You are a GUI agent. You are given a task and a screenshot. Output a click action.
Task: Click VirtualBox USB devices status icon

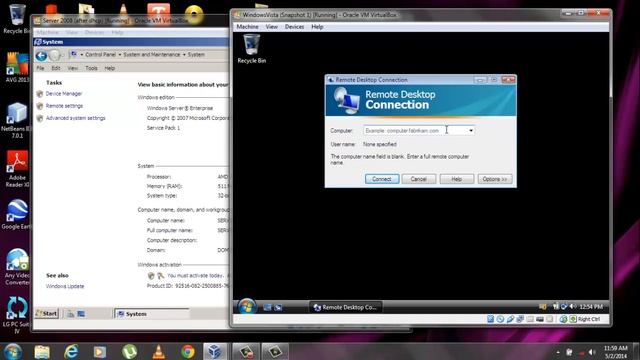tap(510, 319)
